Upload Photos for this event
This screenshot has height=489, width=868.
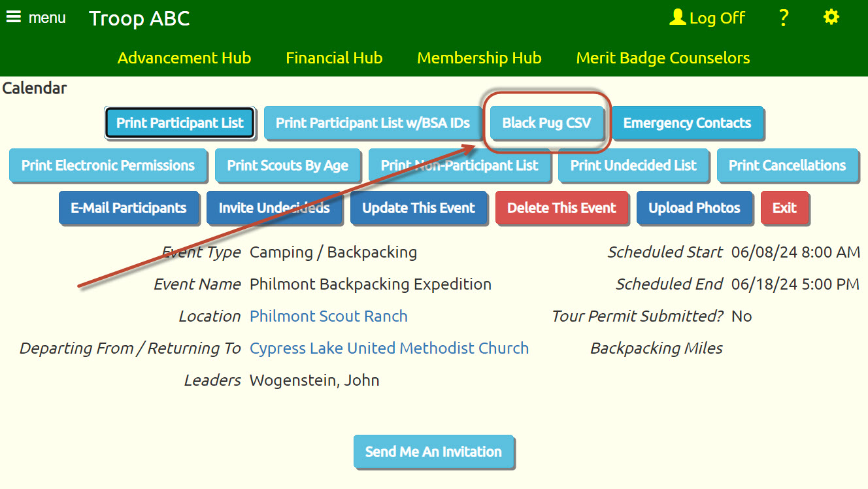click(x=694, y=208)
